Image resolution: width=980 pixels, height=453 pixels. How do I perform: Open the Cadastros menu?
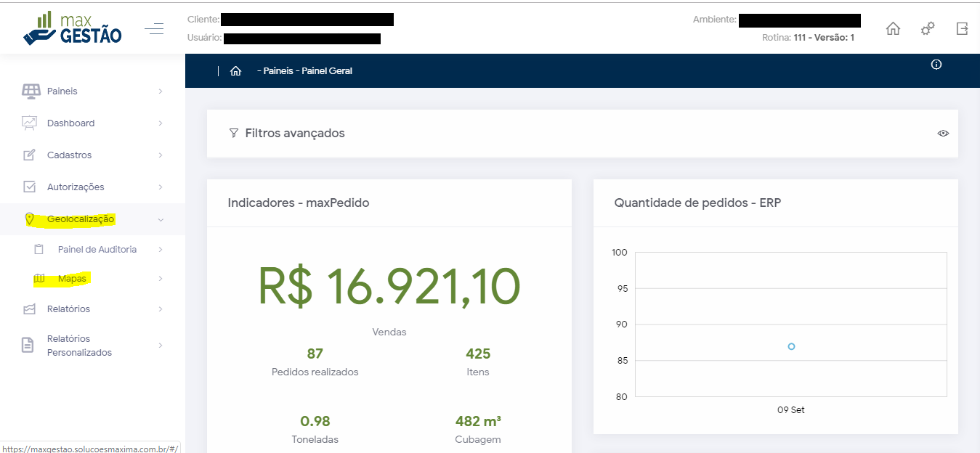tap(69, 155)
